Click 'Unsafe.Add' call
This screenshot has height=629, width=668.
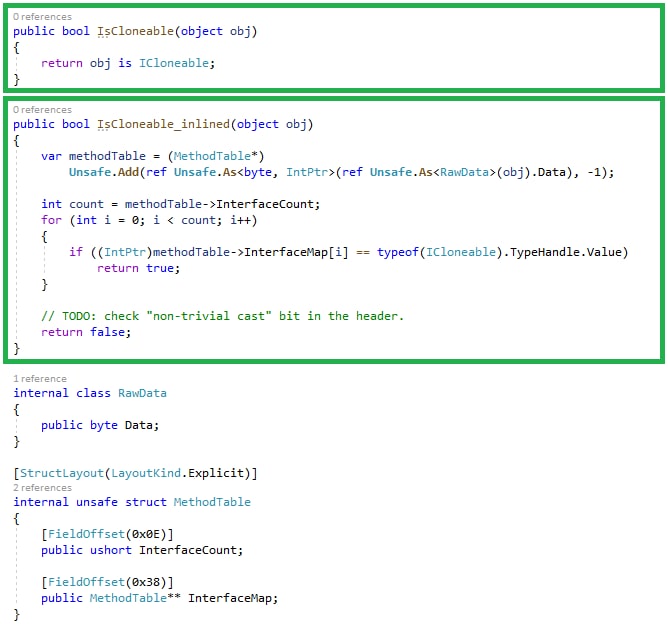(x=104, y=172)
